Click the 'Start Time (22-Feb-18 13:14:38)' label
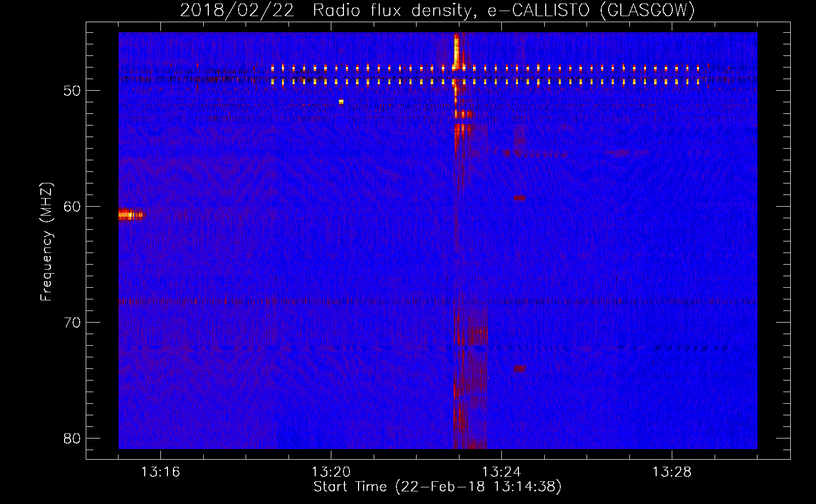The width and height of the screenshot is (816, 504). click(437, 487)
